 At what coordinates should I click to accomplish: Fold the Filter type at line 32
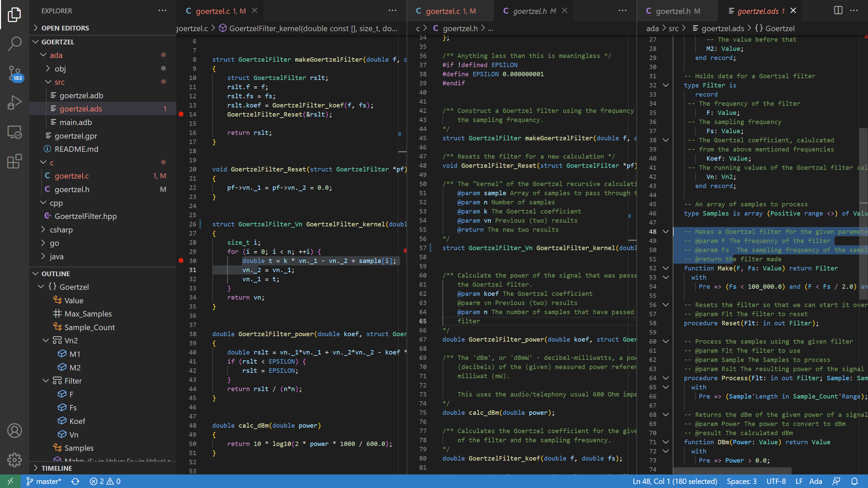click(666, 85)
